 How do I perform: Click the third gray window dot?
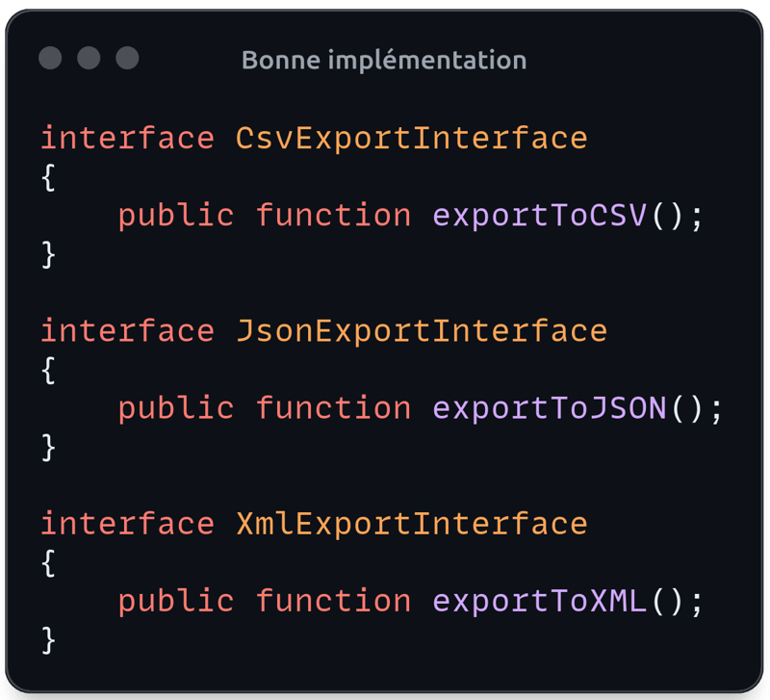[127, 58]
